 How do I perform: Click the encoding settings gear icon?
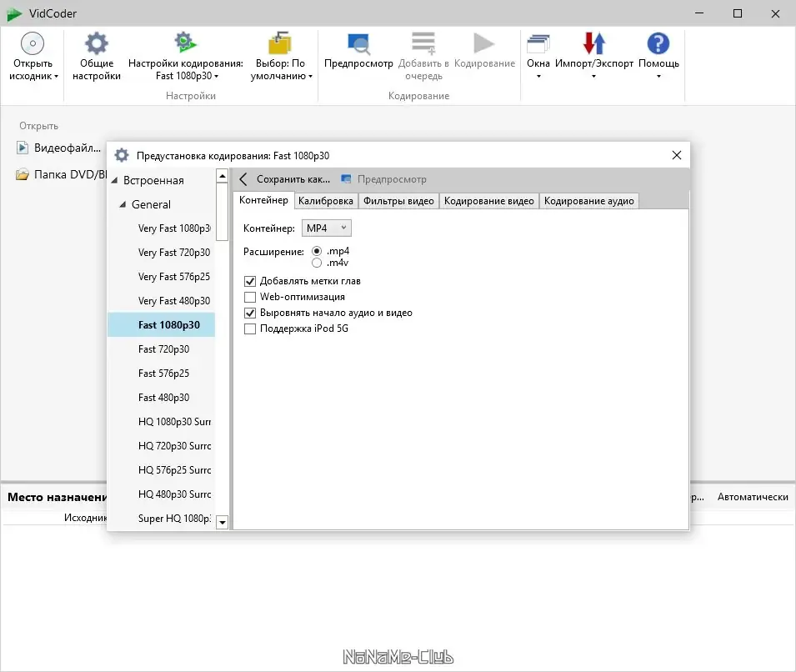pyautogui.click(x=185, y=43)
